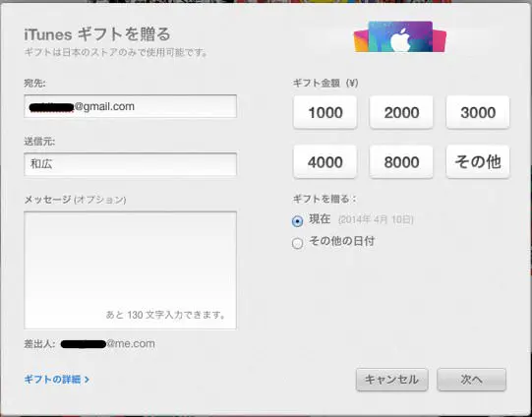Click the 2014年 4月 10日 date text
532x417 pixels.
[376, 220]
